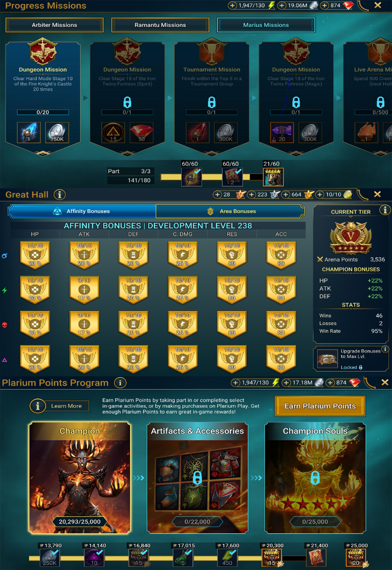Click the Plarium Points Program info icon
This screenshot has width=392, height=570.
click(120, 382)
